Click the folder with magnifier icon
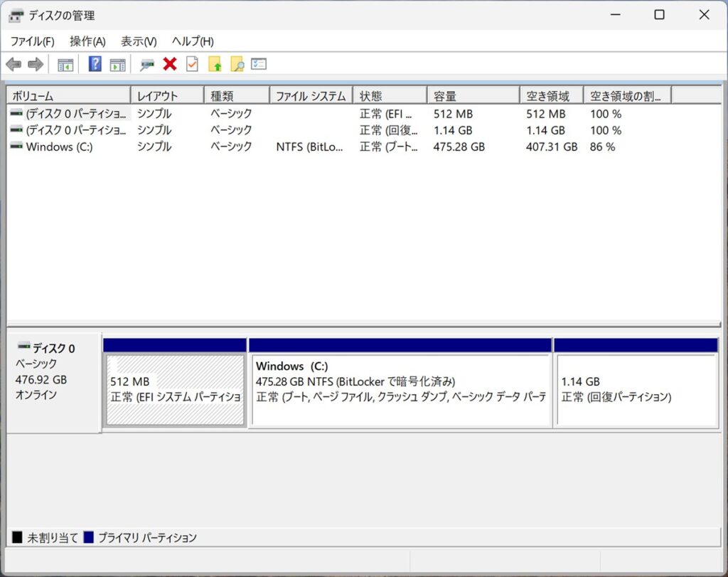 tap(237, 63)
